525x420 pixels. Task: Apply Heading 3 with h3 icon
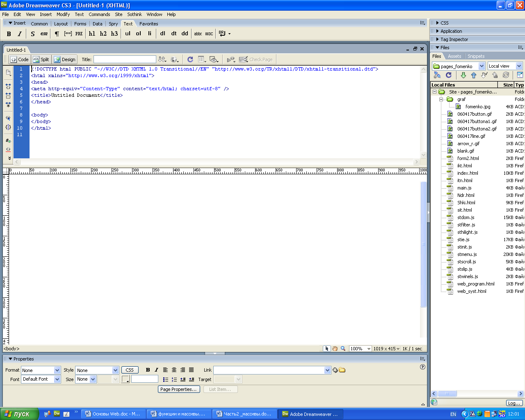tap(114, 34)
